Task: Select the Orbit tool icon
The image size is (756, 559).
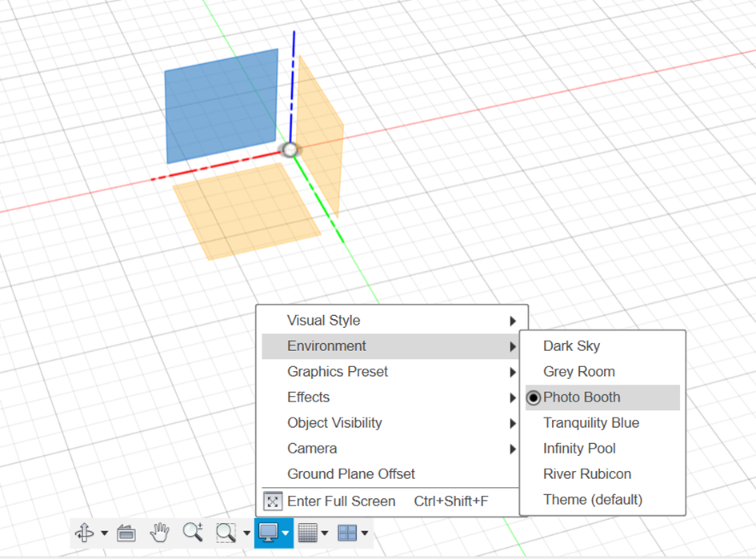Action: [x=84, y=533]
